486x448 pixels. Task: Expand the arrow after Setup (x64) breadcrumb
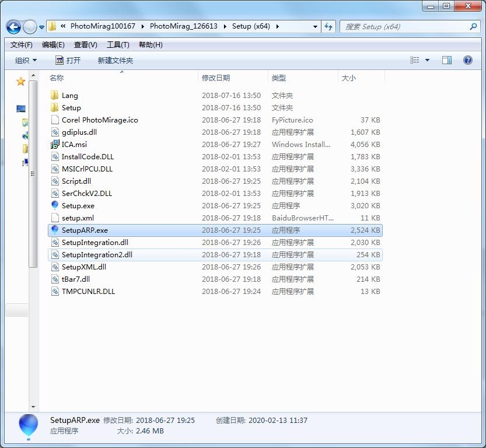pos(277,27)
